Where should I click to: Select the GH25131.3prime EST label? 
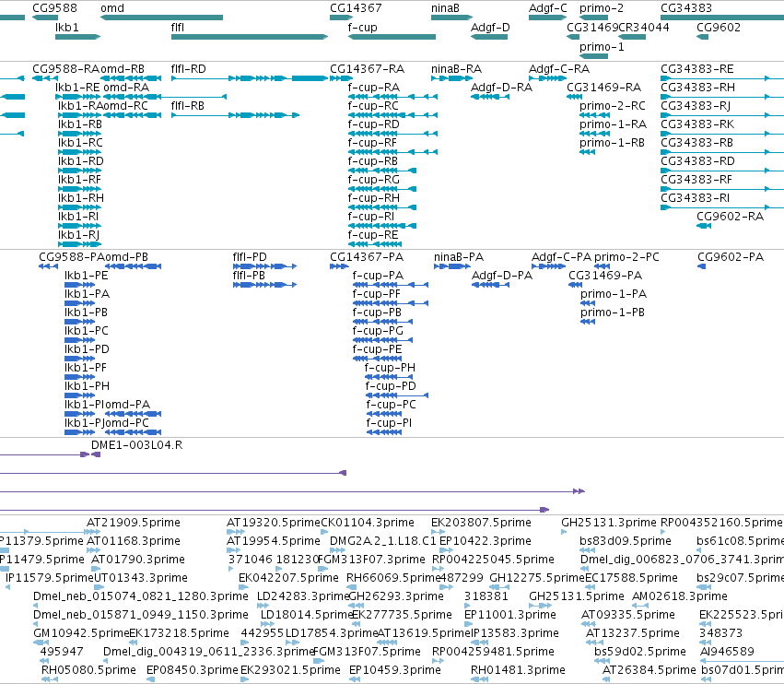pyautogui.click(x=609, y=523)
